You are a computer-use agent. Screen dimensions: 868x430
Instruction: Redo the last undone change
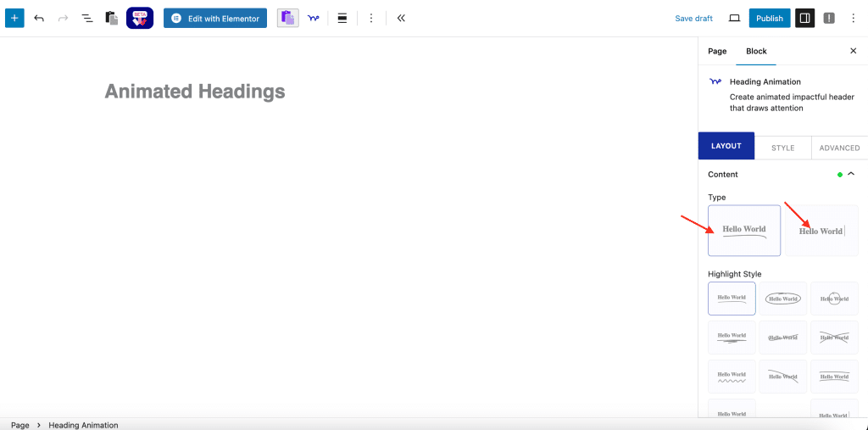point(63,19)
